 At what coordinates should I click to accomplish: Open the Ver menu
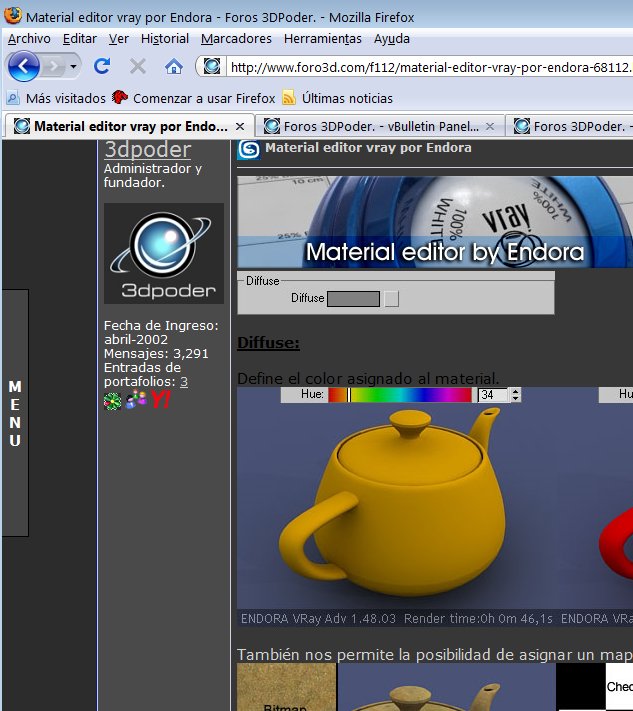click(x=119, y=39)
